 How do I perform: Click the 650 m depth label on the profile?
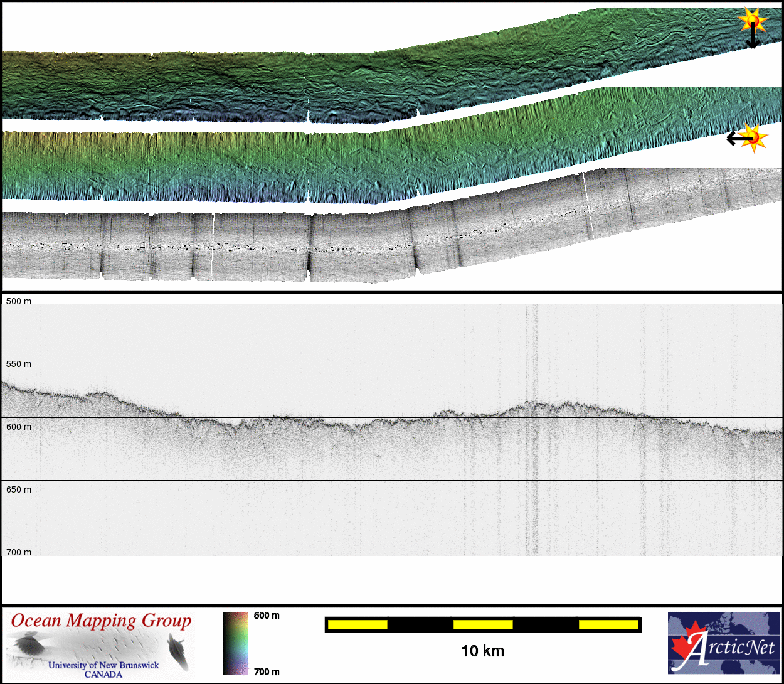[x=19, y=489]
